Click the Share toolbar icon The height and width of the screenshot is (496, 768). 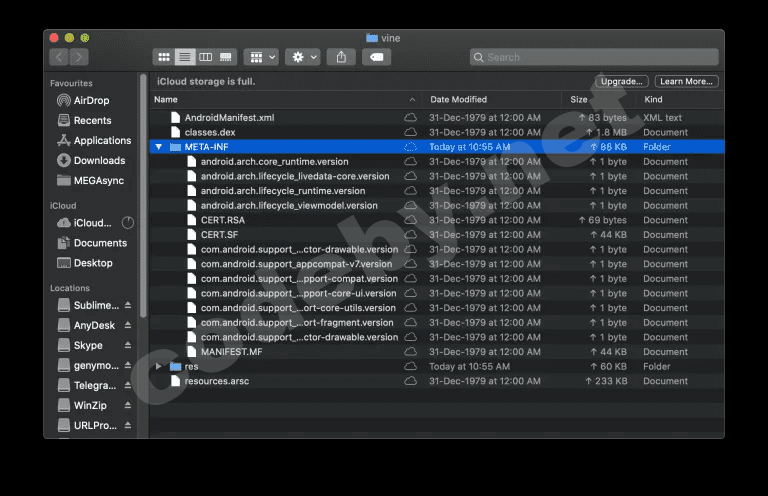click(341, 57)
